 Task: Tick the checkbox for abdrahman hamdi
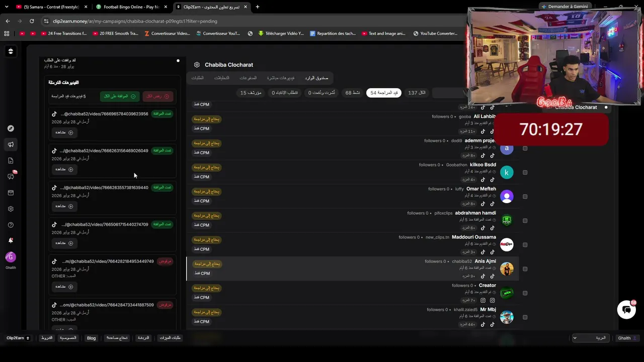point(525,221)
